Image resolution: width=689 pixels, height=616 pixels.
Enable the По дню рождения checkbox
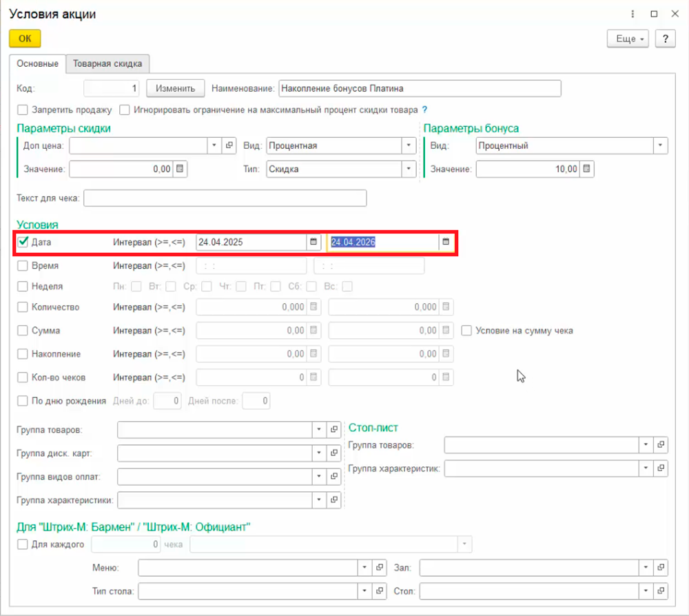pyautogui.click(x=23, y=401)
